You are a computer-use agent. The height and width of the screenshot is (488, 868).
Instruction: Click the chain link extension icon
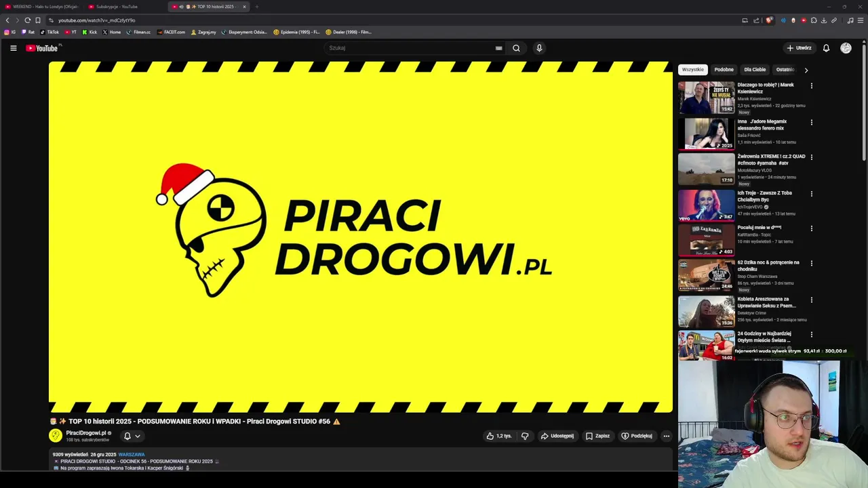pyautogui.click(x=834, y=20)
